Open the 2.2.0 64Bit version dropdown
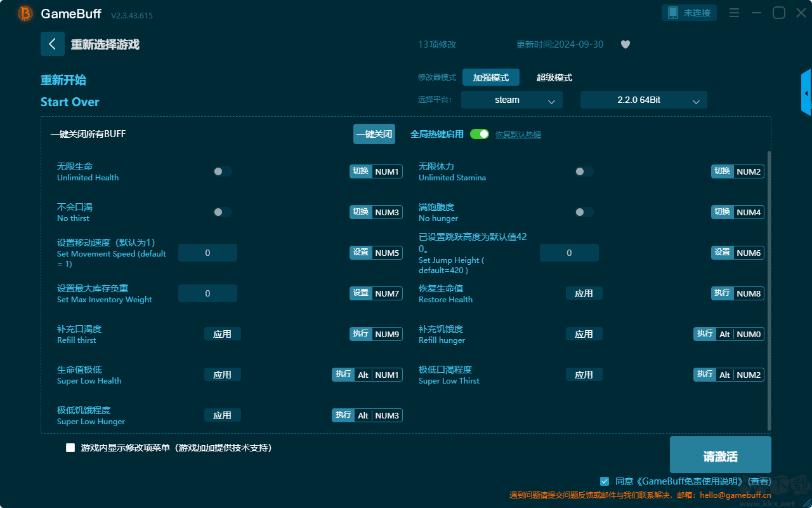Image resolution: width=812 pixels, height=508 pixels. point(644,100)
